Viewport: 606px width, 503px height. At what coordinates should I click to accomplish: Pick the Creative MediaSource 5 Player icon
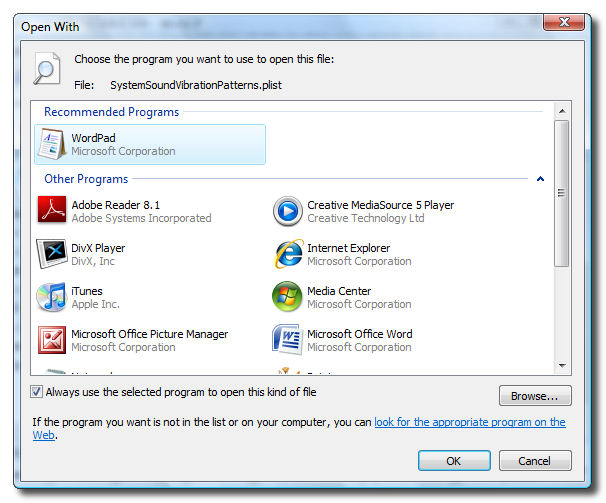pyautogui.click(x=288, y=211)
